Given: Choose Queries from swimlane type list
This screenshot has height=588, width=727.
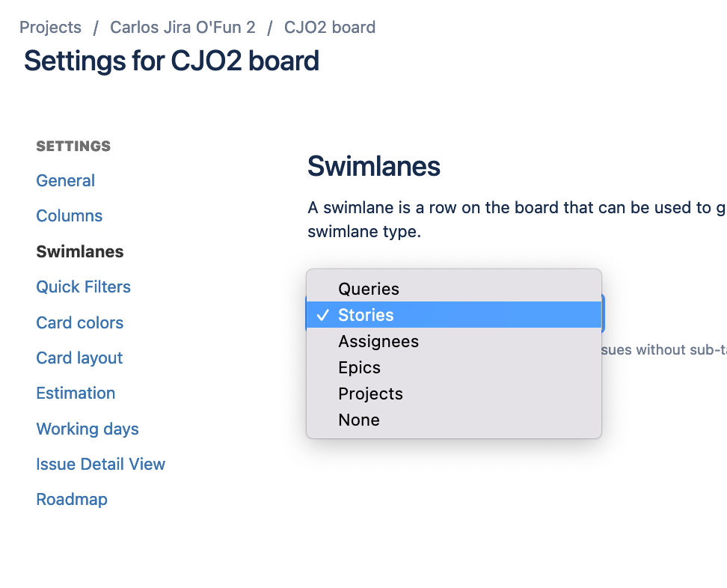Looking at the screenshot, I should (x=369, y=289).
